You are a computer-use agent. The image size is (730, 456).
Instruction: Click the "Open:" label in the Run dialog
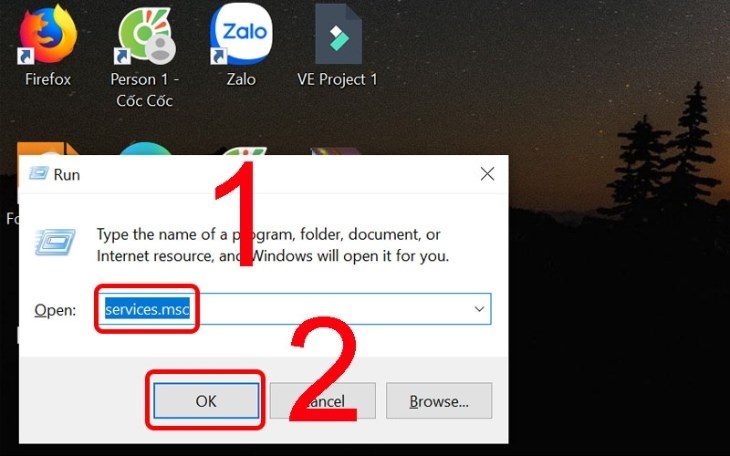point(55,310)
